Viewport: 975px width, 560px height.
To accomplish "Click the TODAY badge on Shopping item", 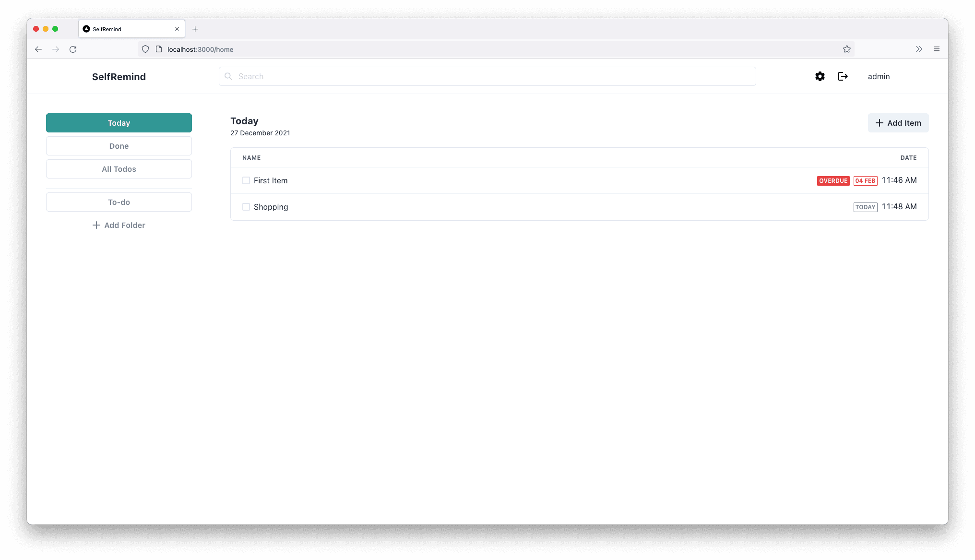I will 865,206.
